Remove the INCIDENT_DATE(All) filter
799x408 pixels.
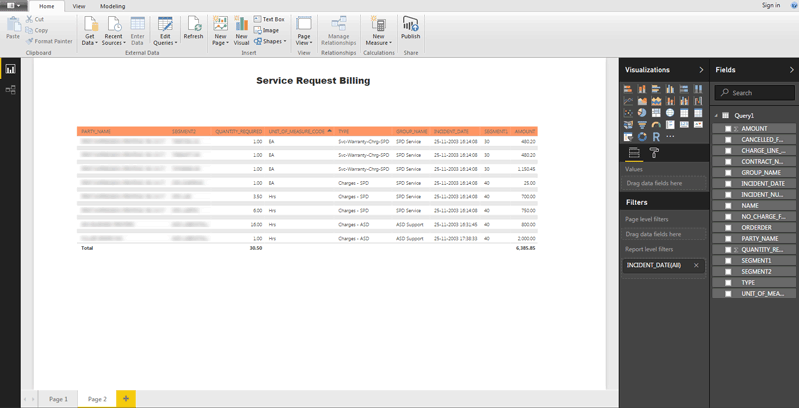696,265
